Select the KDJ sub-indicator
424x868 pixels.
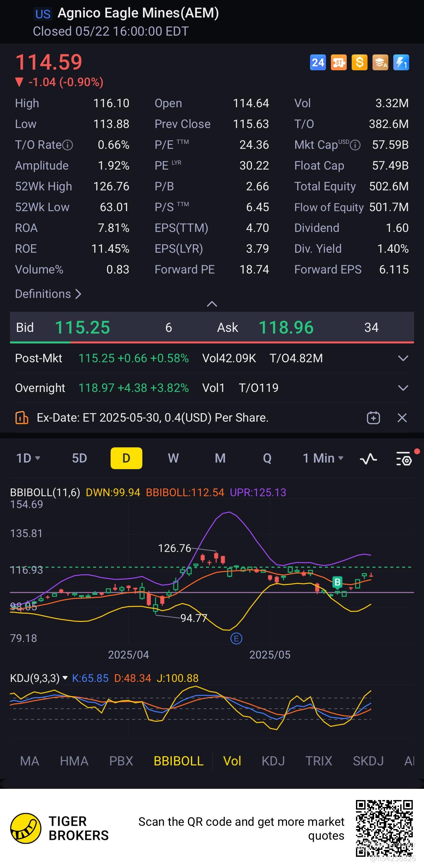pos(273,761)
